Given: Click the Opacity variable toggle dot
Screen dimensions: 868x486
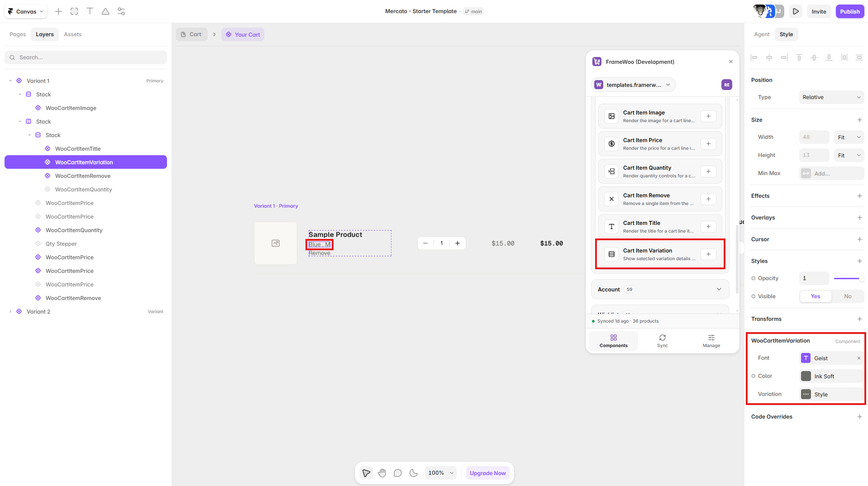Looking at the screenshot, I should pos(754,278).
